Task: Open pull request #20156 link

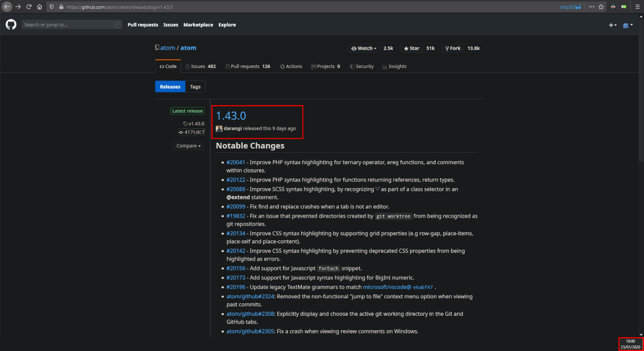Action: (236, 269)
